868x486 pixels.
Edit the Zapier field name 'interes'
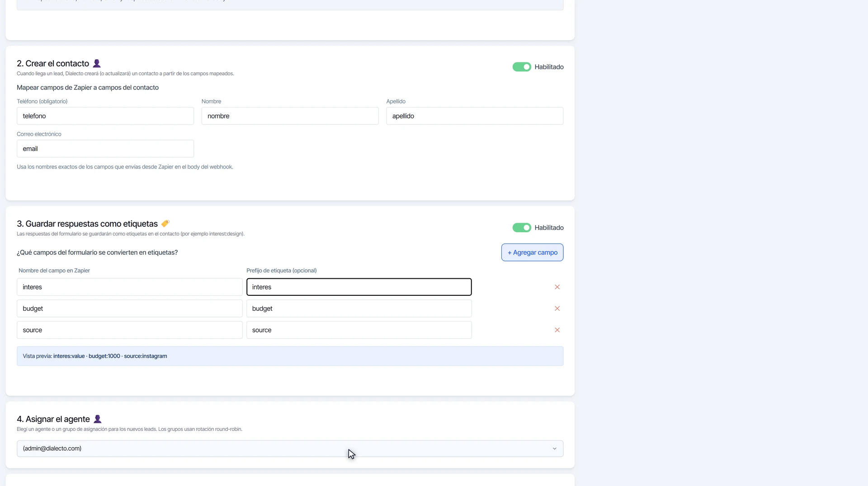(130, 287)
